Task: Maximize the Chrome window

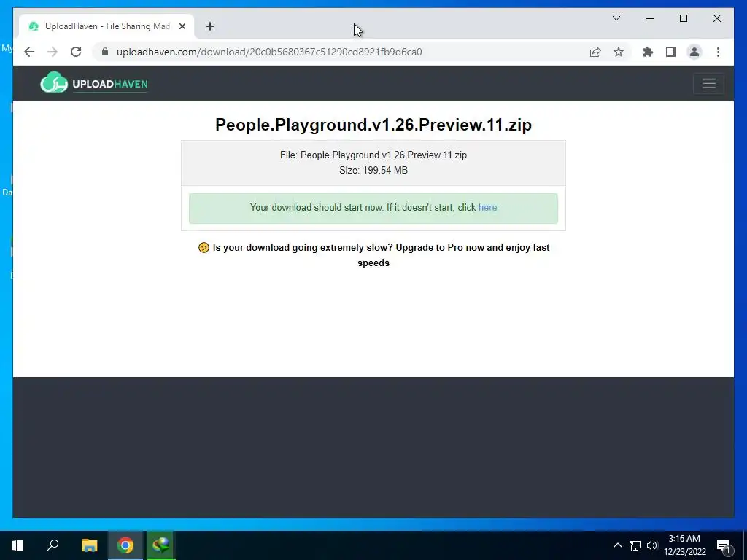Action: 683,18
